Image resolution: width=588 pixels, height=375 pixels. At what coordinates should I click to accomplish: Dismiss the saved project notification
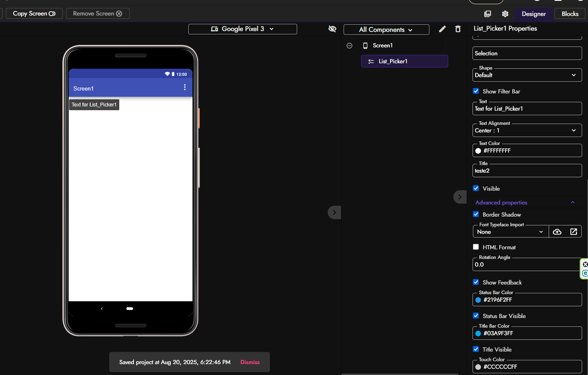[x=250, y=362]
